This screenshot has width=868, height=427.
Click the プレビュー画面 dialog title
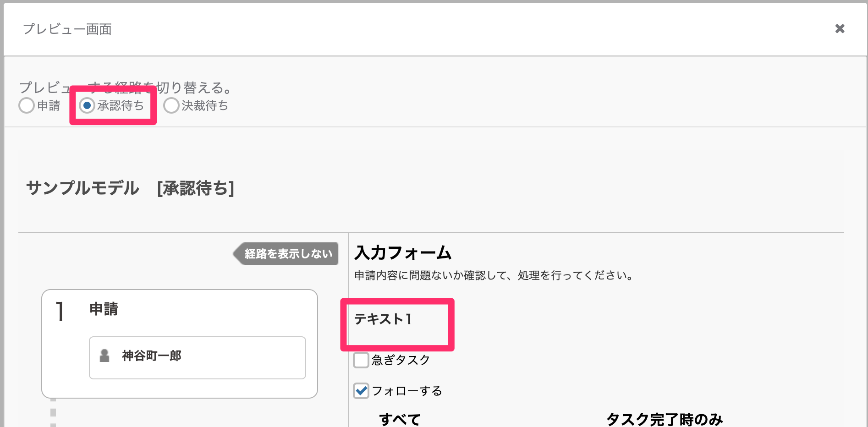click(67, 29)
